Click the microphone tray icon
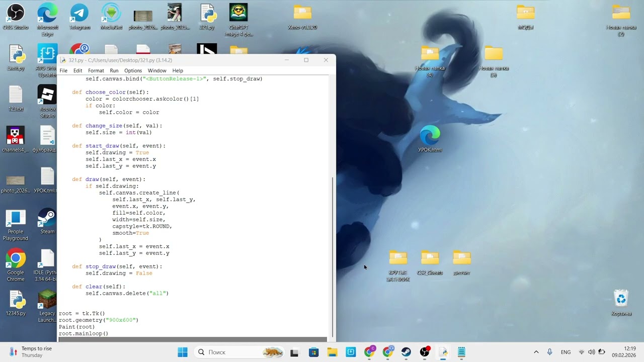 tap(549, 352)
